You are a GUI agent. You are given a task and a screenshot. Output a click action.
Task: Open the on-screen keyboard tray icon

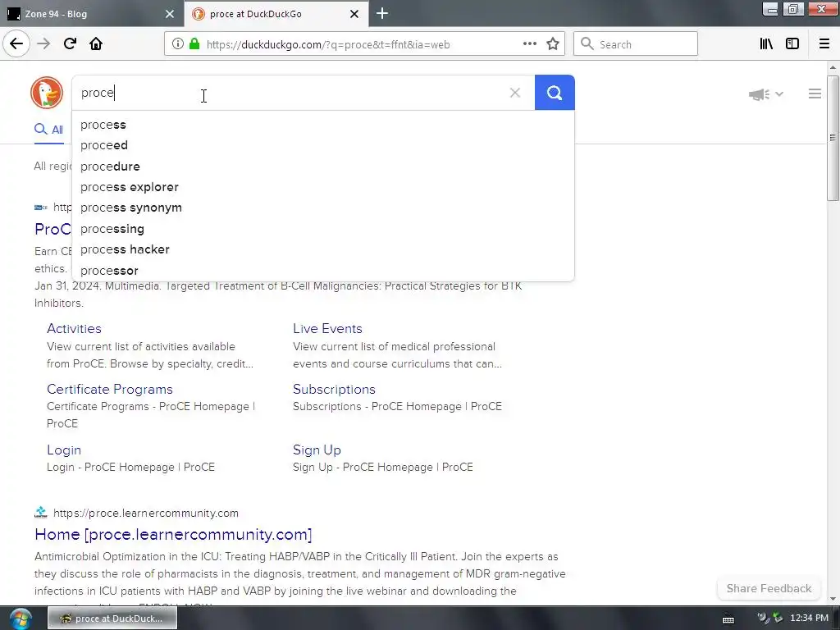tap(728, 619)
